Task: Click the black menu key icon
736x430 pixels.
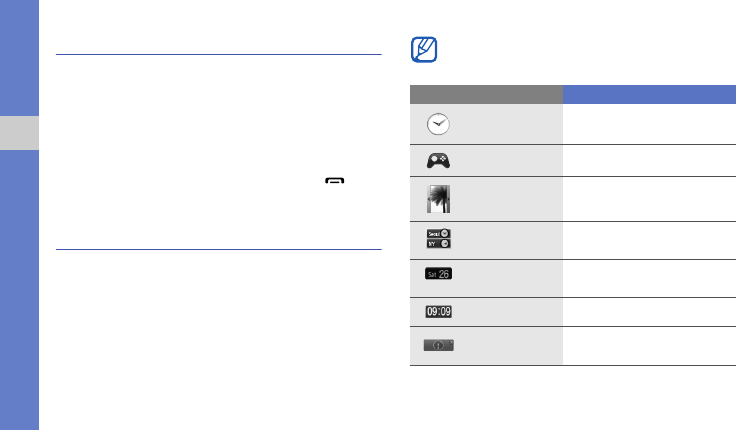Action: [333, 183]
